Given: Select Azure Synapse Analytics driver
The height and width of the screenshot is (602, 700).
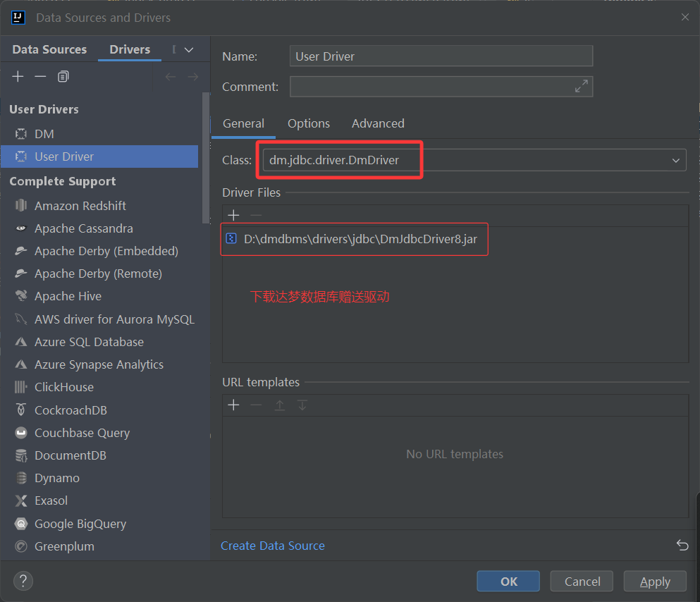Looking at the screenshot, I should tap(99, 364).
